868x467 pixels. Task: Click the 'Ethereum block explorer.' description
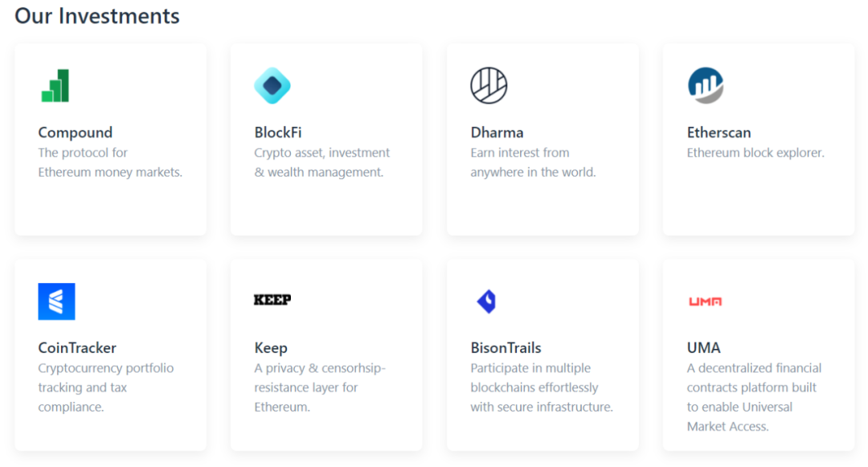click(x=755, y=153)
